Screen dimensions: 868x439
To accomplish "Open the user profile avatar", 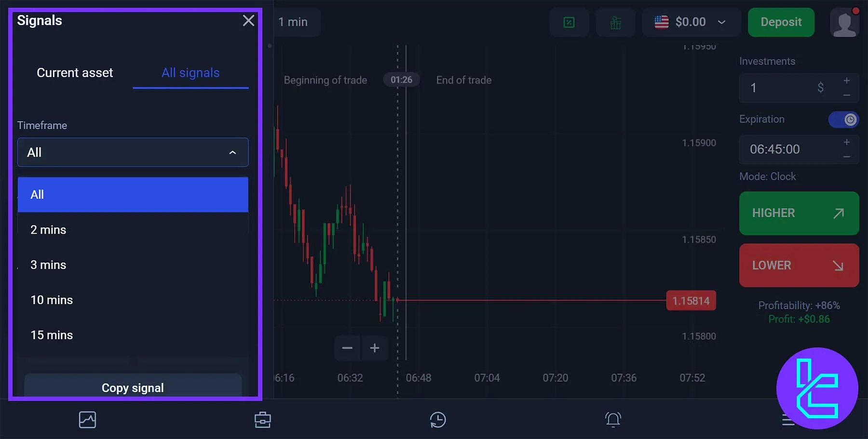I will point(844,22).
